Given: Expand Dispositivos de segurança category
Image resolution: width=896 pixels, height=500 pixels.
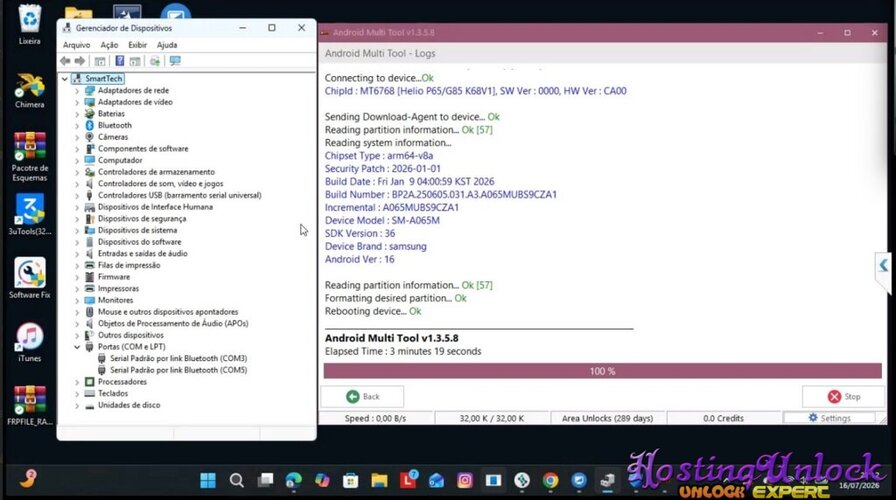Looking at the screenshot, I should 77,218.
